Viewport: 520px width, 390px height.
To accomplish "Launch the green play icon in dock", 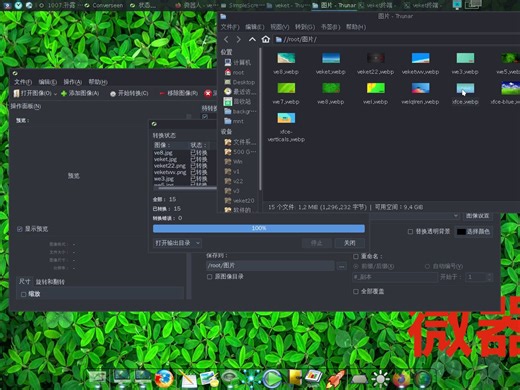I will tap(272, 379).
